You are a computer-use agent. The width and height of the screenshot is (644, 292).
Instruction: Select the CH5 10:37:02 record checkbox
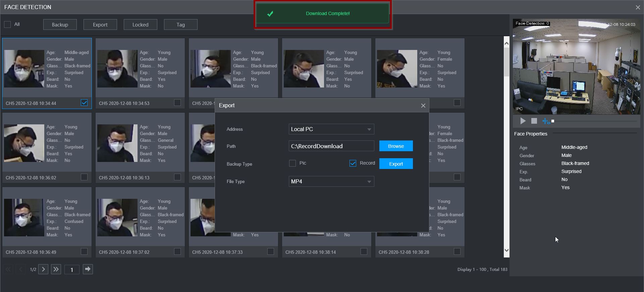(177, 251)
